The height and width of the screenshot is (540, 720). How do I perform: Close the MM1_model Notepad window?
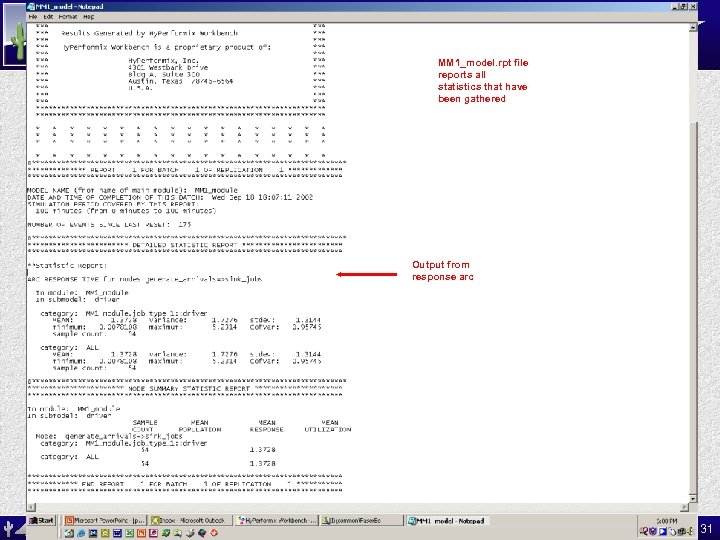[x=692, y=6]
